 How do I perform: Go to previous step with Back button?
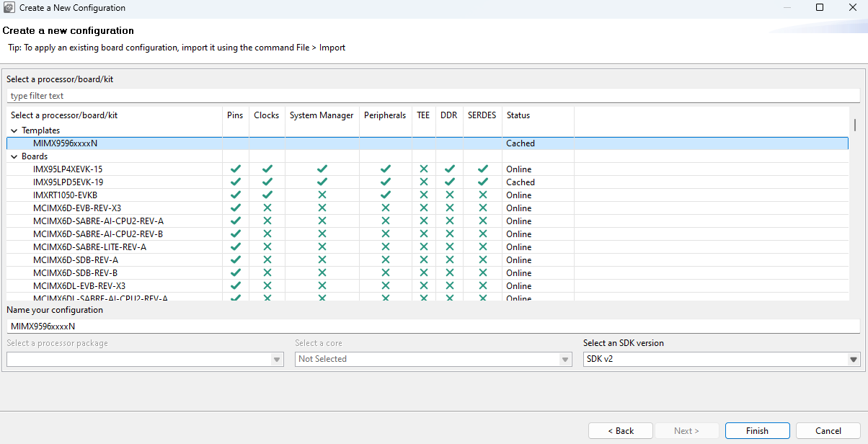click(621, 431)
